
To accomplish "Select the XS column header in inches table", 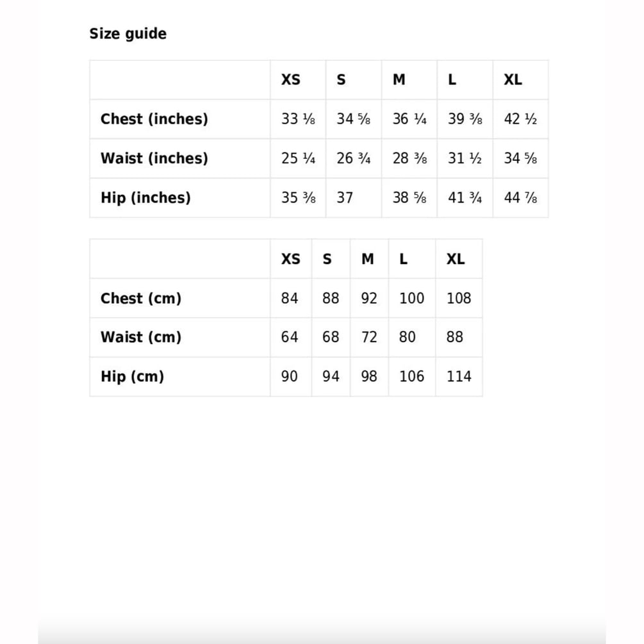I will pyautogui.click(x=290, y=79).
